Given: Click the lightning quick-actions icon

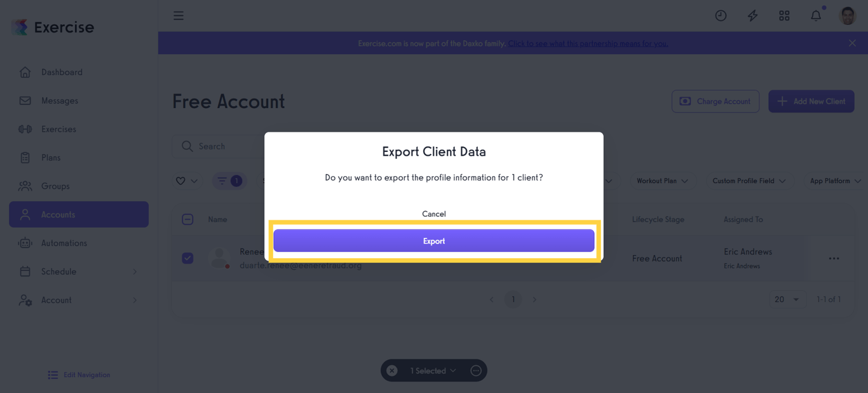Looking at the screenshot, I should (x=752, y=15).
